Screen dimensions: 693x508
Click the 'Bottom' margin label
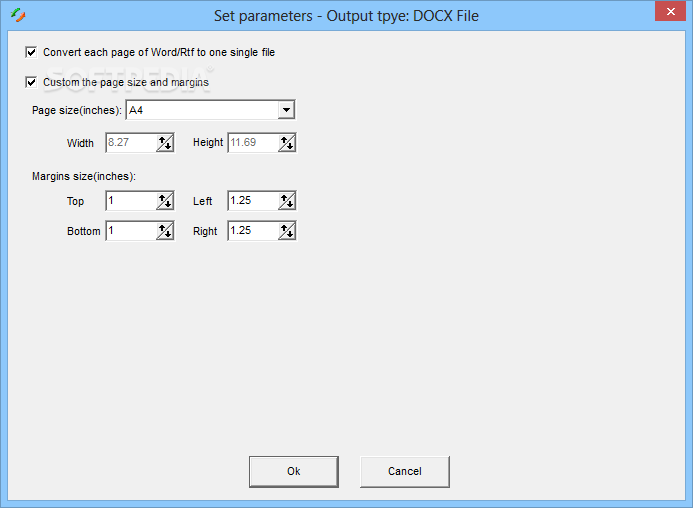[x=84, y=231]
